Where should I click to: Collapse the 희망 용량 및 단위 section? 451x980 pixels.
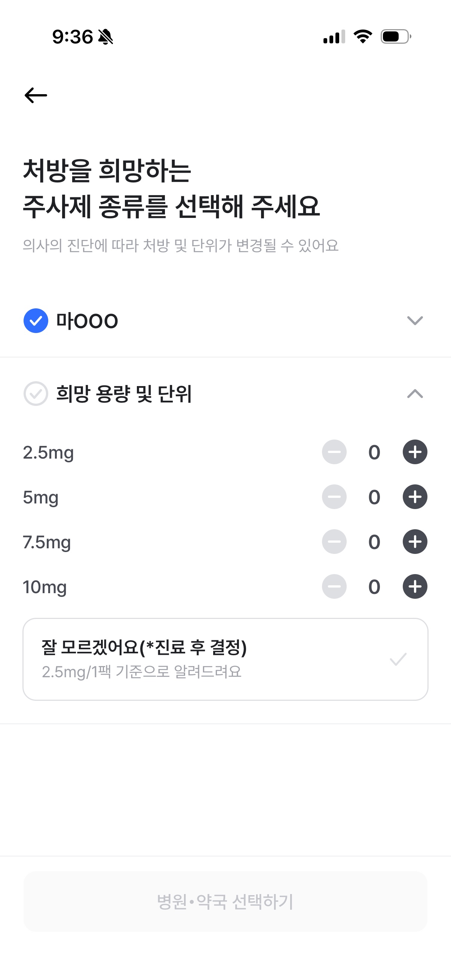point(415,394)
